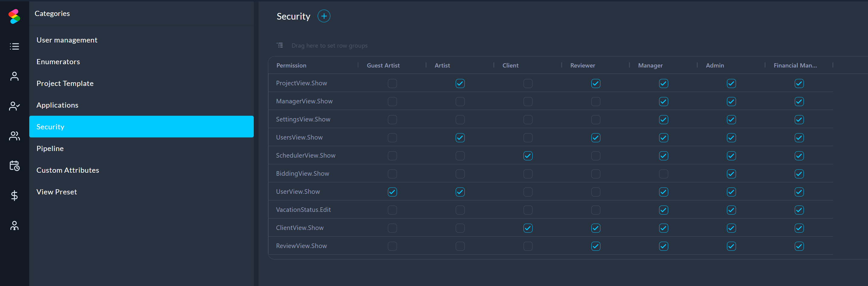
Task: Open the dollar sign finance icon
Action: [14, 195]
